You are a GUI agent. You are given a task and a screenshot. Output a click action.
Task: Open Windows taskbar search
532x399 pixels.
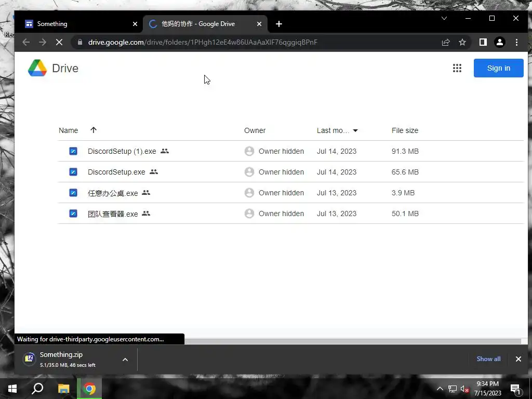[37, 389]
